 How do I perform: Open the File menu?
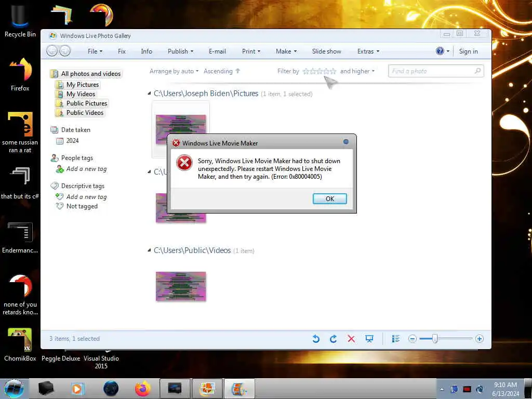(x=95, y=51)
